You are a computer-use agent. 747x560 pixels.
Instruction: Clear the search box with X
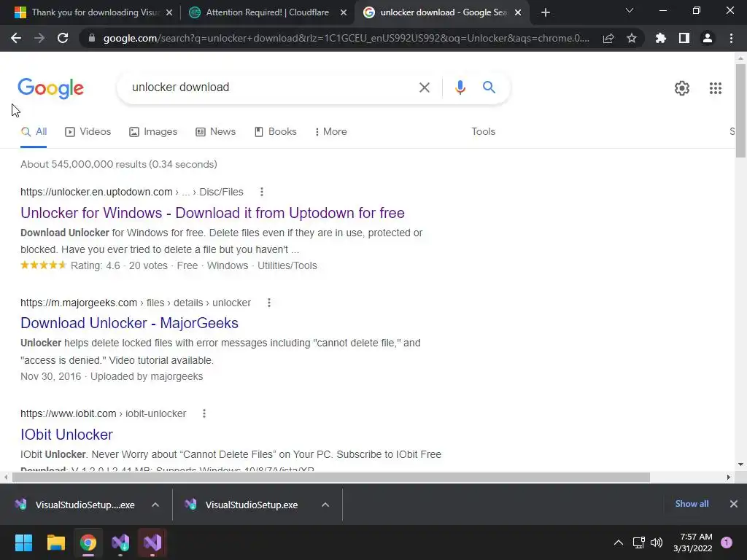[424, 87]
